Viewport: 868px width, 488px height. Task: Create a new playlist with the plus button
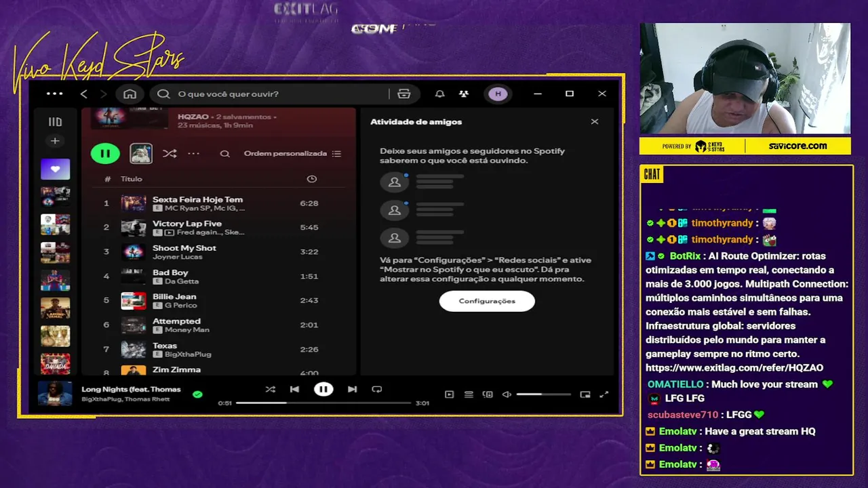pyautogui.click(x=55, y=141)
